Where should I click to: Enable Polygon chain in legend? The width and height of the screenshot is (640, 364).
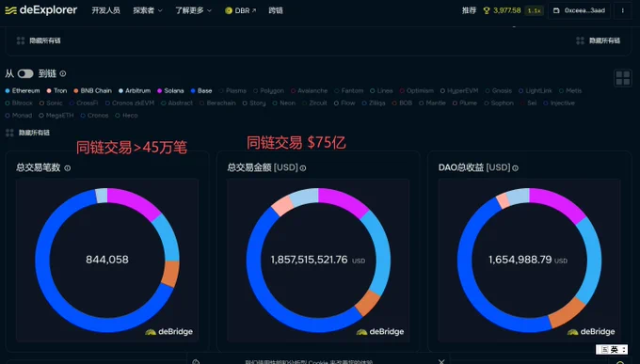[x=268, y=90]
